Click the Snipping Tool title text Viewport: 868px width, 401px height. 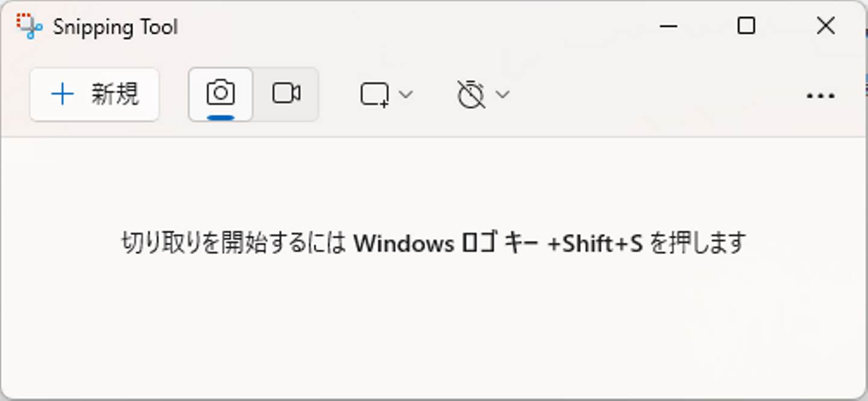(x=115, y=27)
